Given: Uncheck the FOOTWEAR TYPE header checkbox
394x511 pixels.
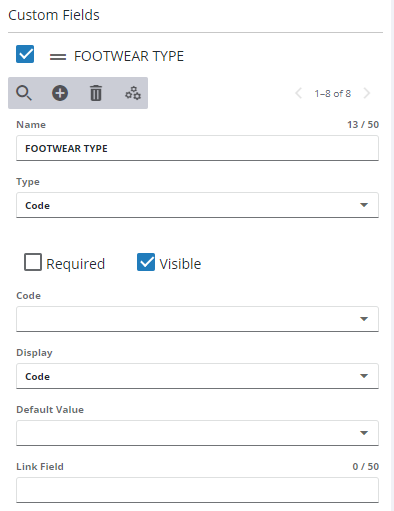Looking at the screenshot, I should pos(25,54).
